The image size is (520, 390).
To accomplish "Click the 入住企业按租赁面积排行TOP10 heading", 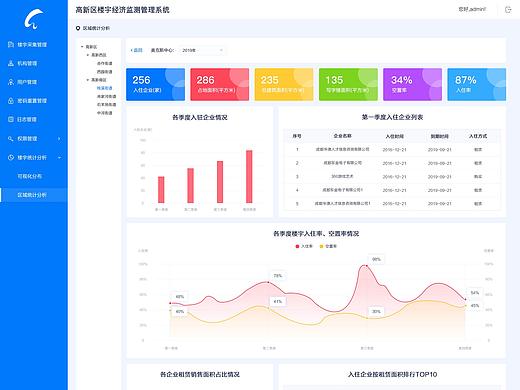I will tap(392, 374).
